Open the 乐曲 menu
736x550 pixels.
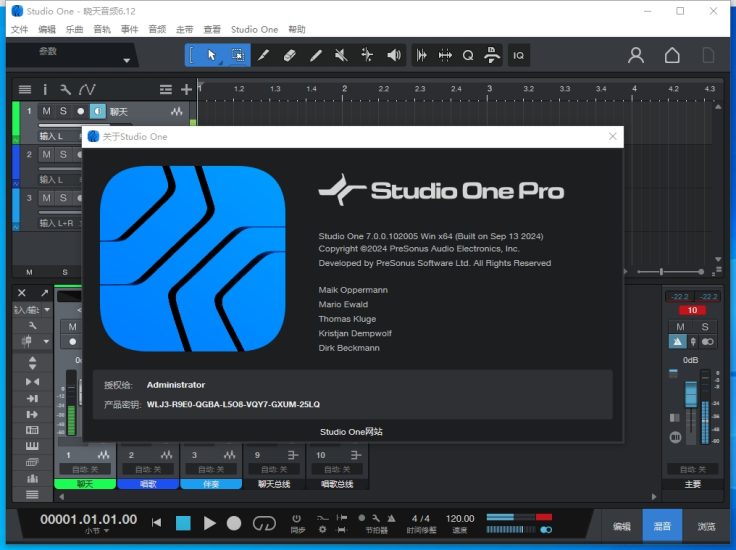(x=74, y=30)
